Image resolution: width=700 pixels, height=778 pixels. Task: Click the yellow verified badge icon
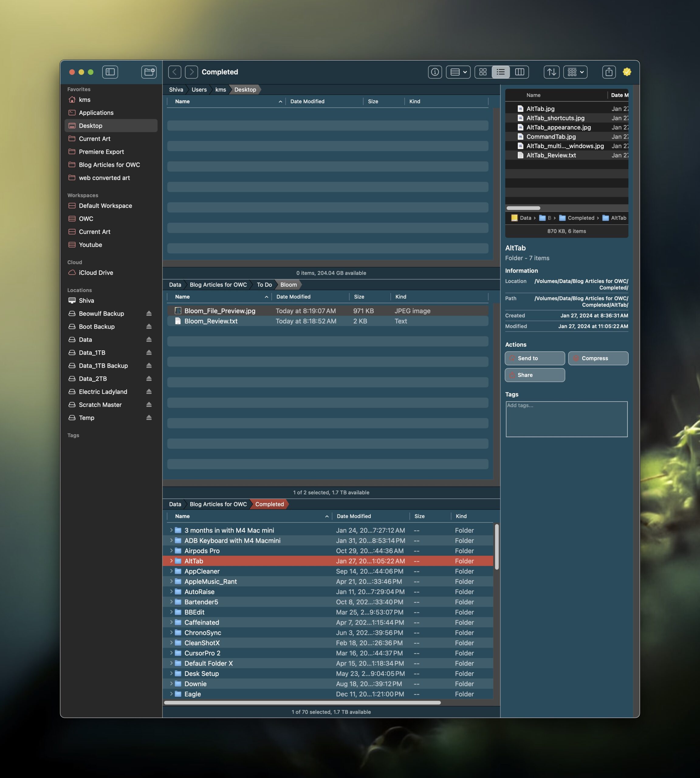point(627,72)
